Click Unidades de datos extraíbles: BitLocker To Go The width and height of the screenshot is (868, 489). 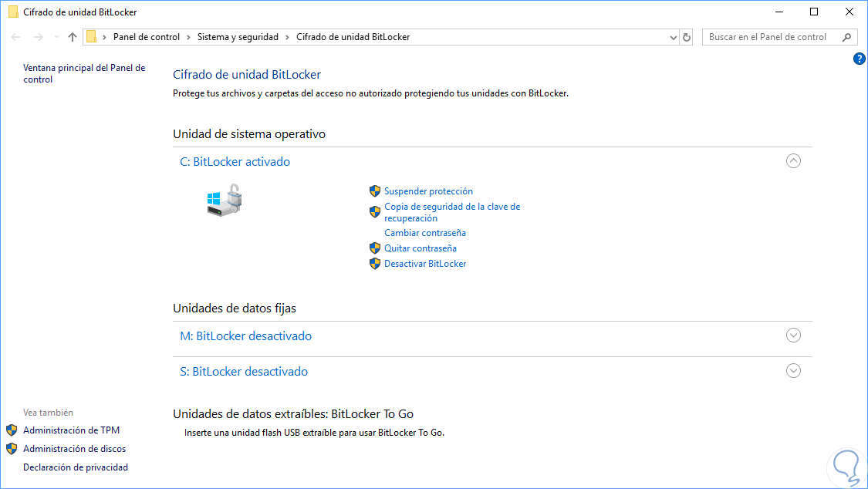click(293, 413)
